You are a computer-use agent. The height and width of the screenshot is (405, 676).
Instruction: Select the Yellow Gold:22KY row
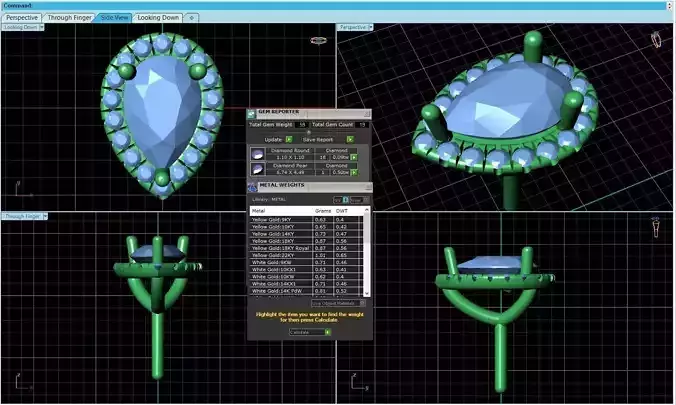[x=307, y=255]
